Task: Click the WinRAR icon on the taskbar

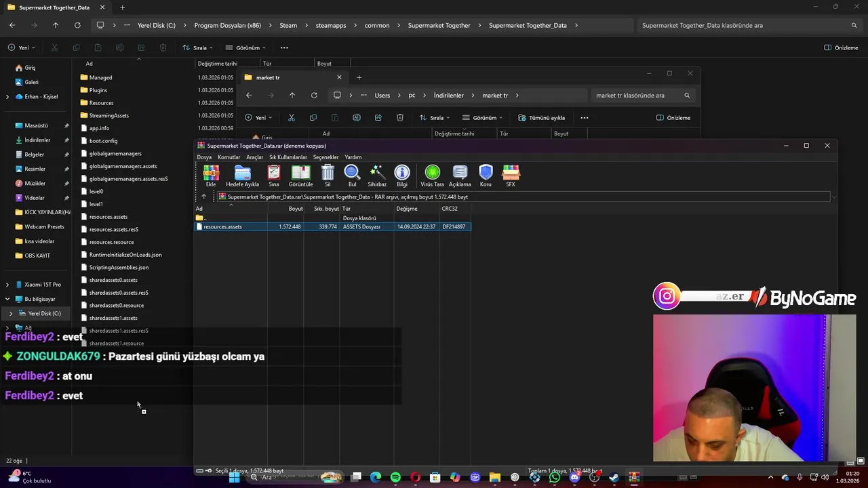Action: coord(634,477)
